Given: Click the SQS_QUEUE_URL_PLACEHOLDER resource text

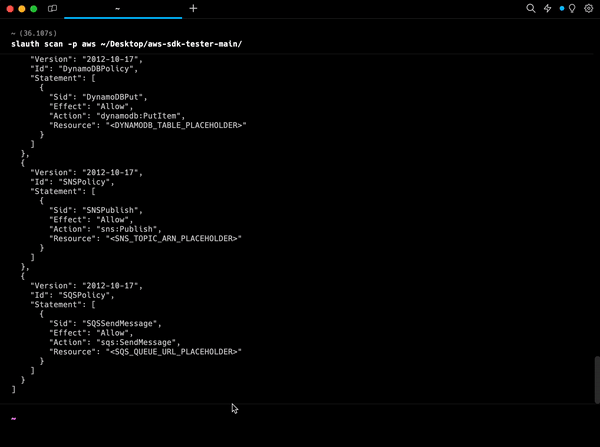Looking at the screenshot, I should (x=175, y=351).
